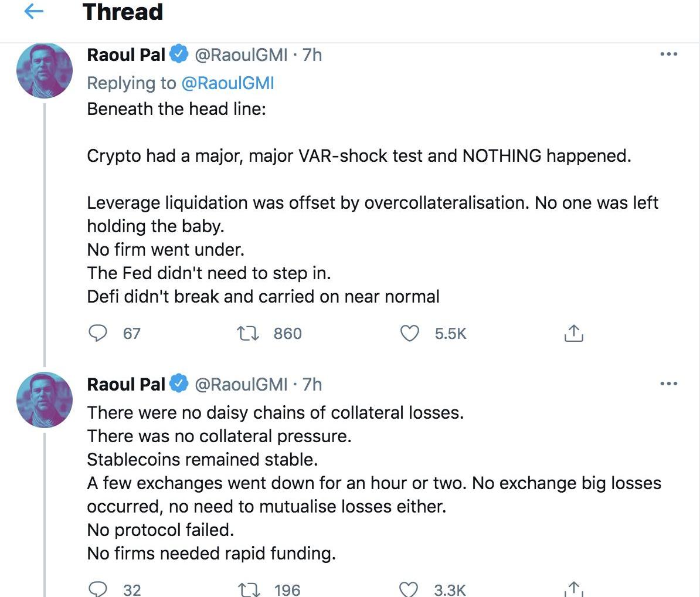Screen dimensions: 700x597
Task: Like the tweet with 3.3K likes
Action: point(409,589)
